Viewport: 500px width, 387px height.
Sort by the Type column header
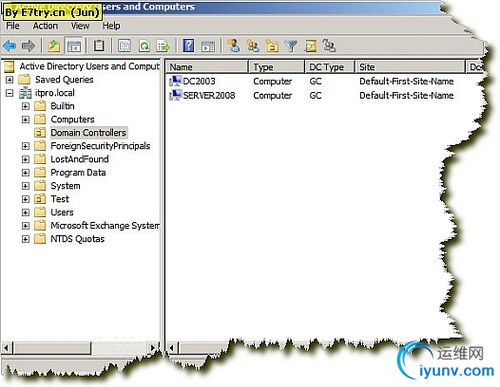click(x=276, y=67)
